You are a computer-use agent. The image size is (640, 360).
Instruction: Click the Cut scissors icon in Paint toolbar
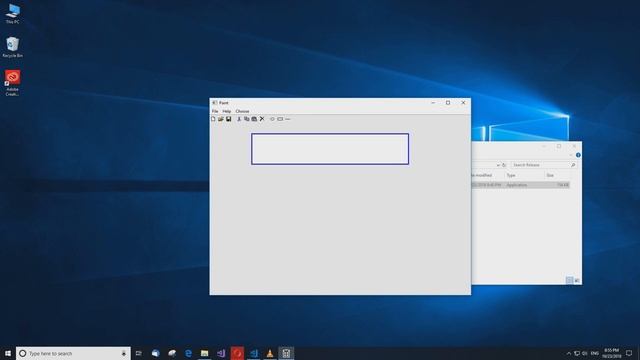(239, 119)
